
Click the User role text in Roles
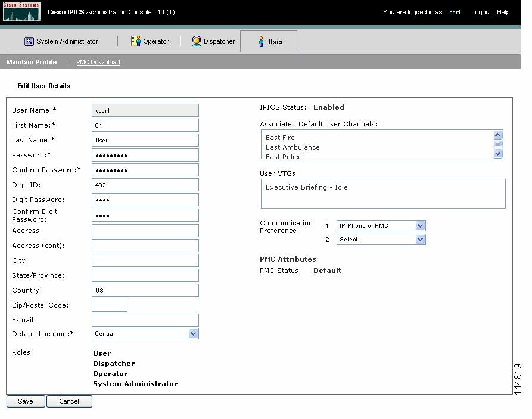[x=102, y=353]
